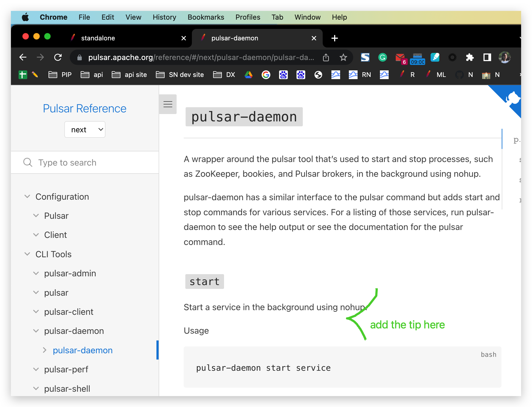Viewport: 532px width, 407px height.
Task: Click the Chrome profile avatar picture
Action: pyautogui.click(x=504, y=57)
